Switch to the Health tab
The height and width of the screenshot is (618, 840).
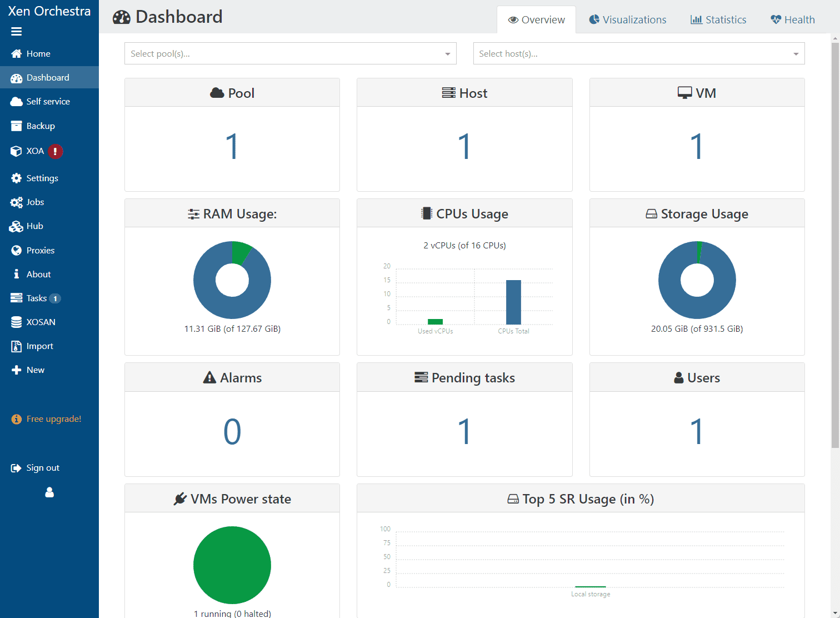click(792, 20)
